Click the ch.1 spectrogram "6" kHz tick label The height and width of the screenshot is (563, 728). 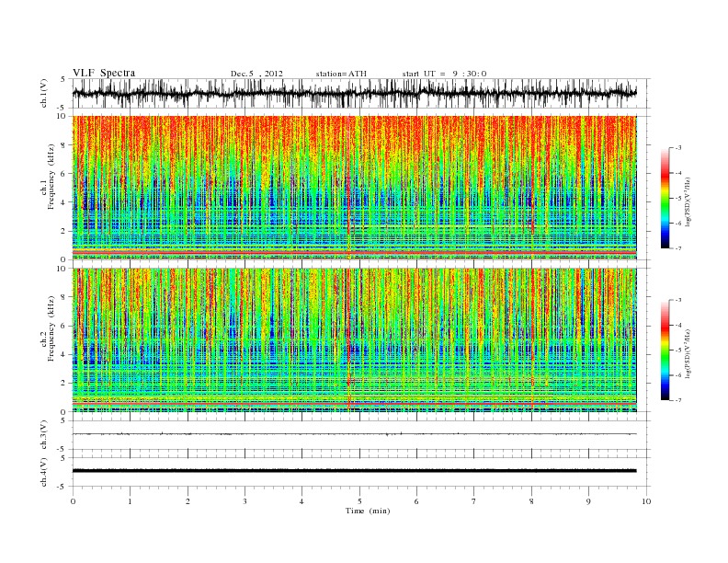63,174
